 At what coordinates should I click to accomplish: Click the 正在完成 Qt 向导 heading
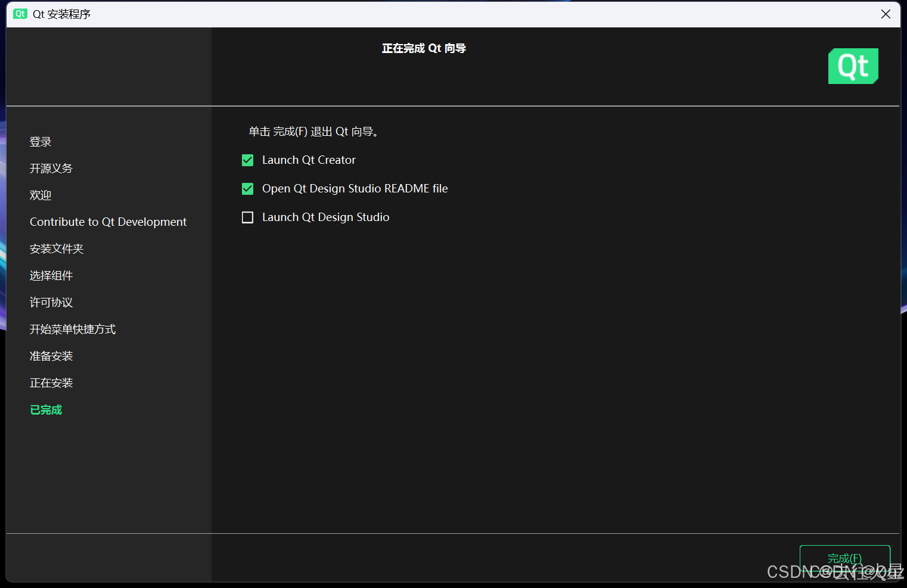coord(424,48)
